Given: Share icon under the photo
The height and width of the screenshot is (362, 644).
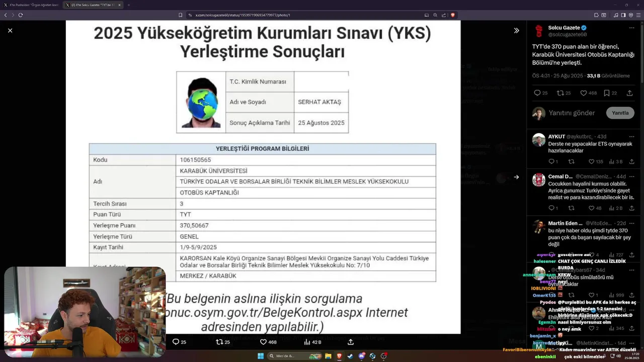Looking at the screenshot, I should click(x=351, y=342).
